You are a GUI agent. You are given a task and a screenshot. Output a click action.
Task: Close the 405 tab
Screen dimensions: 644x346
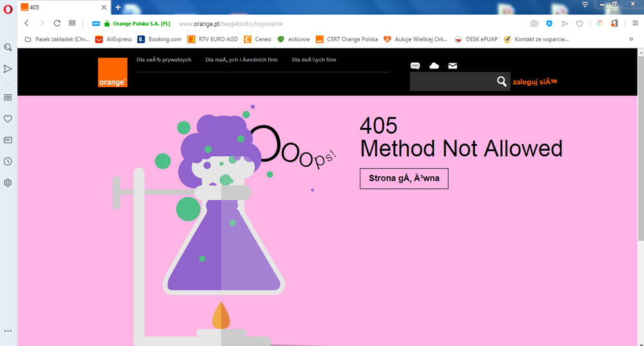point(104,7)
